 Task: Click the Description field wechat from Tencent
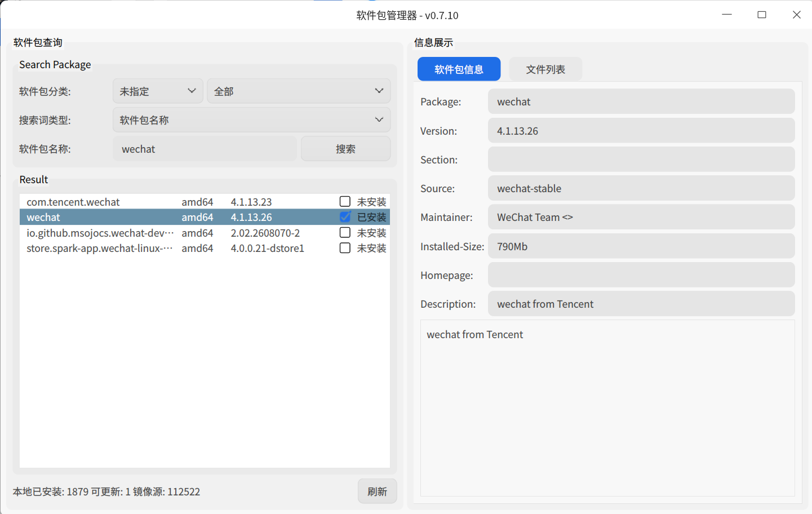point(641,304)
